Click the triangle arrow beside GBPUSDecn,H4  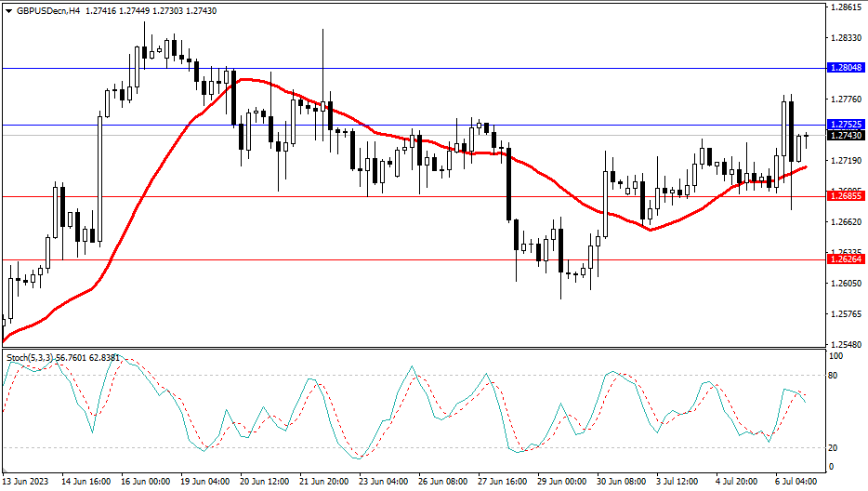point(8,9)
